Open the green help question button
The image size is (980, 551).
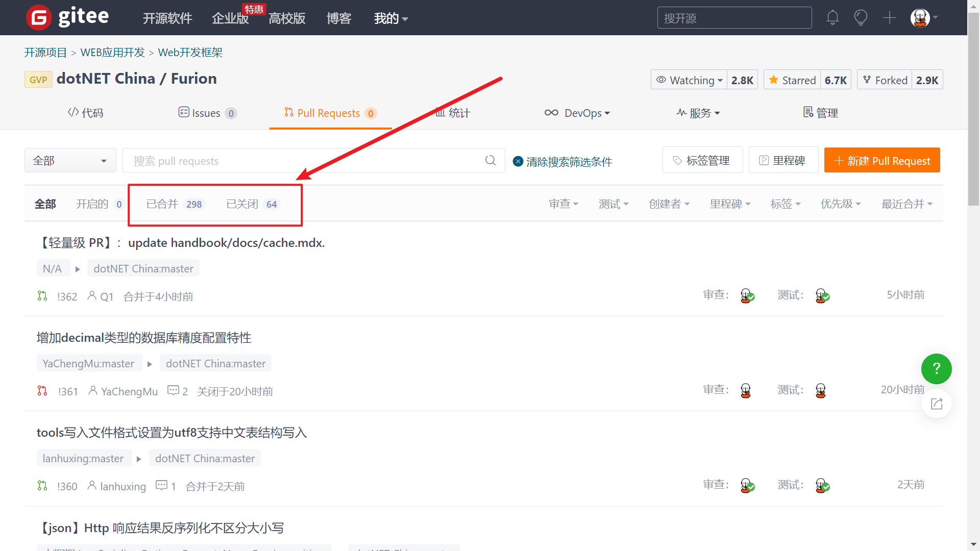coord(936,368)
